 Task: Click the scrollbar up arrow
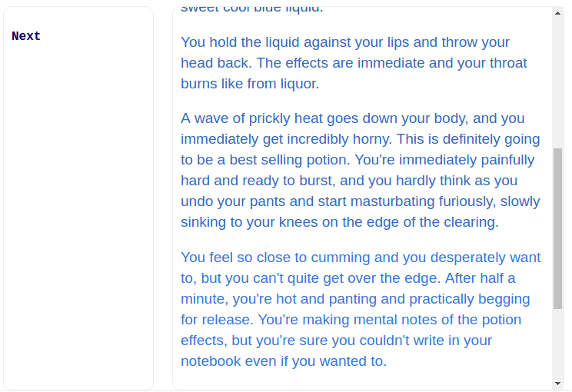point(557,13)
